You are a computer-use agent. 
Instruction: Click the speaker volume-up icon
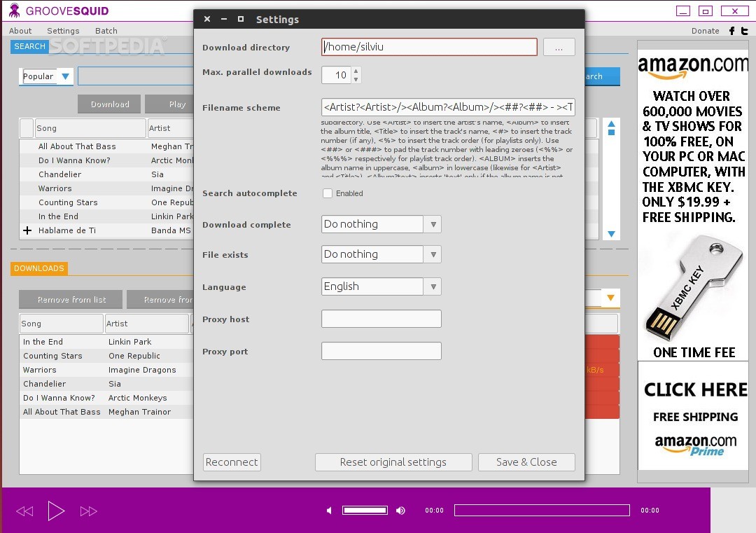tap(400, 511)
